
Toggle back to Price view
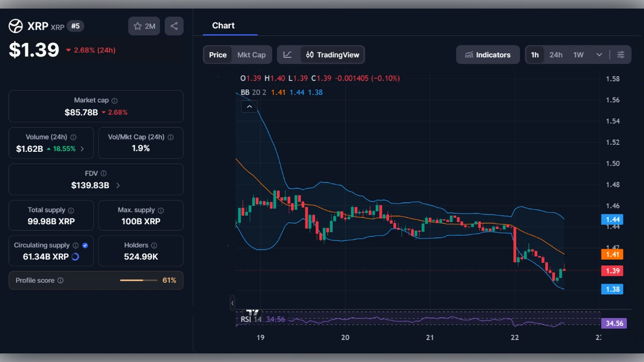[x=218, y=54]
